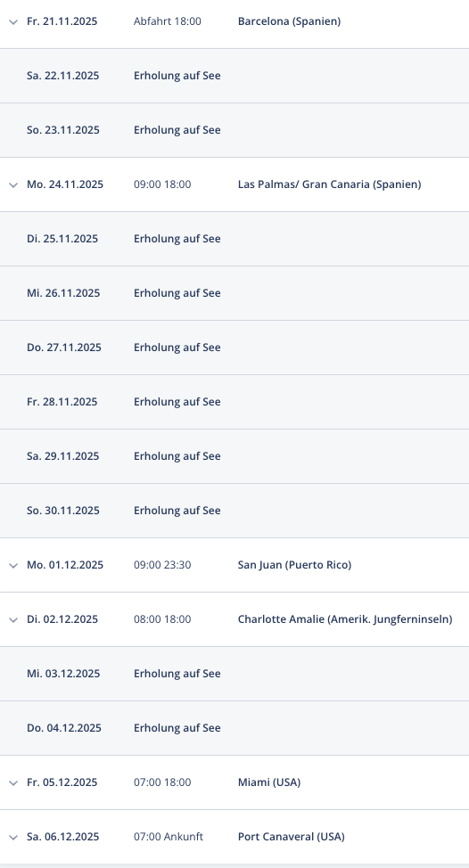
Task: Open Las Palmas/ Gran Canaria (Spanien) port
Action: click(x=330, y=184)
